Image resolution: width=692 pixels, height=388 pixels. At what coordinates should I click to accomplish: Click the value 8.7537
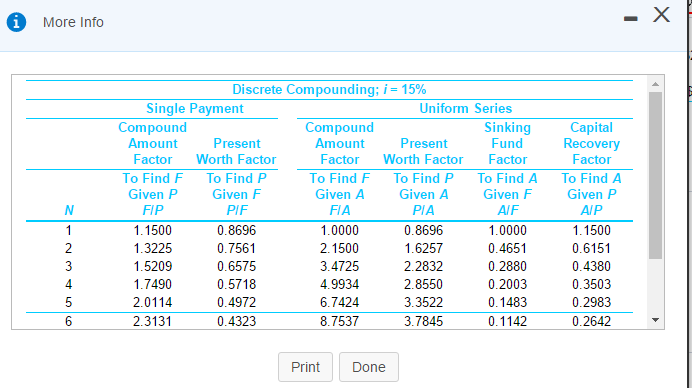click(339, 321)
